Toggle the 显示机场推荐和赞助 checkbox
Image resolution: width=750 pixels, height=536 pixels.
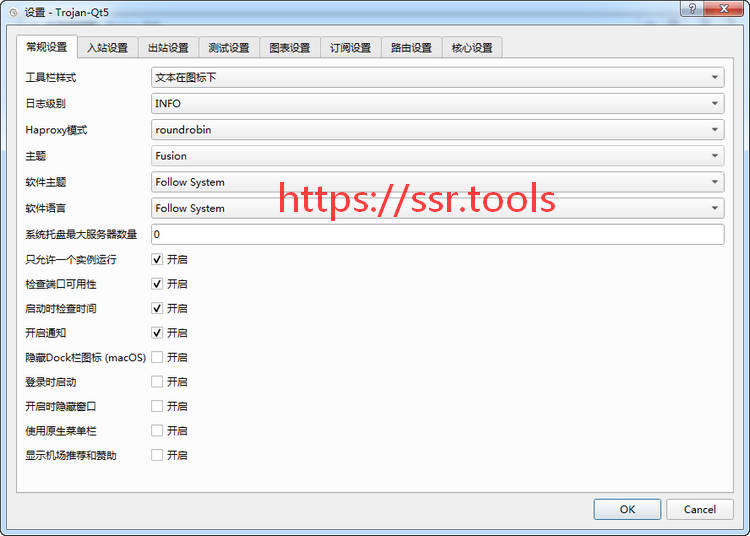(157, 455)
